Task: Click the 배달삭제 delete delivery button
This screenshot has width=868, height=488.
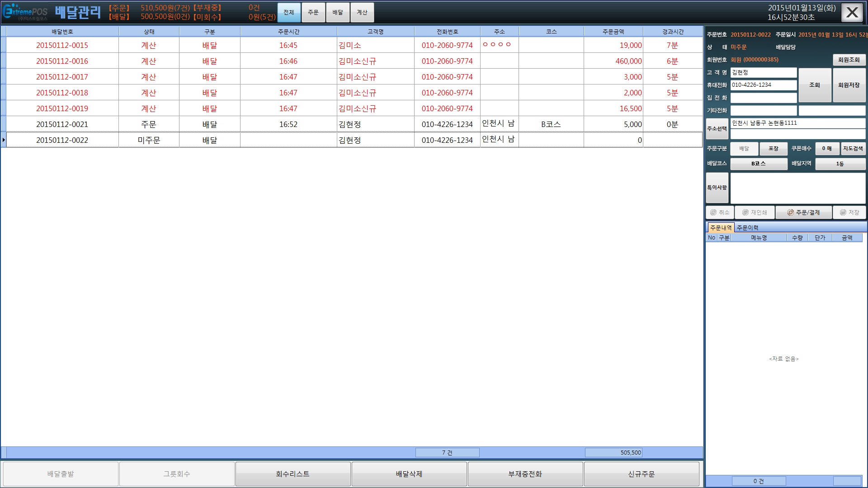Action: click(x=409, y=474)
